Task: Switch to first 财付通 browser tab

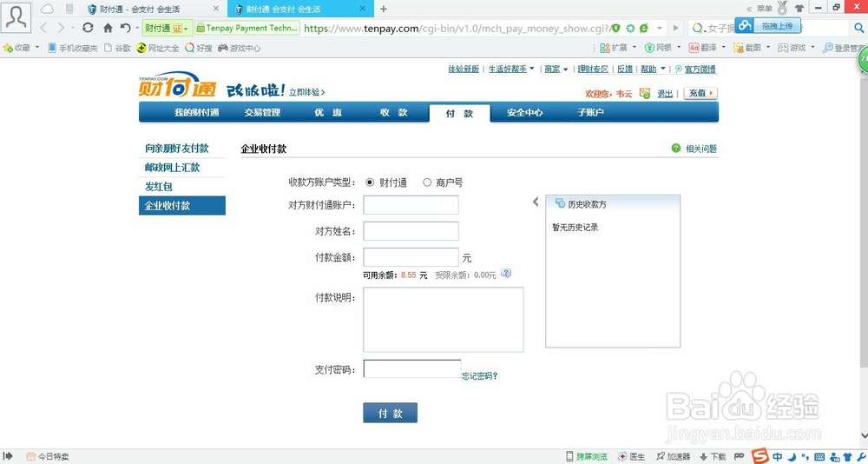Action: pos(152,9)
